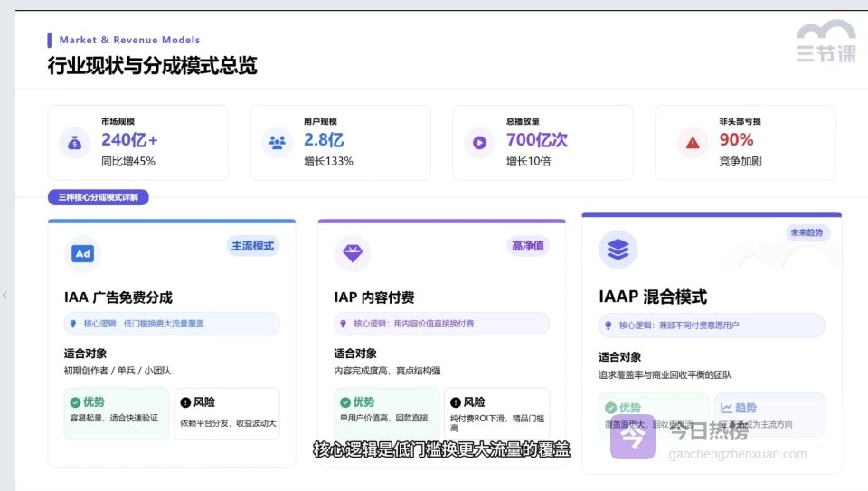Click the chart icon beside 趋势 label
The image size is (868, 491).
[726, 408]
